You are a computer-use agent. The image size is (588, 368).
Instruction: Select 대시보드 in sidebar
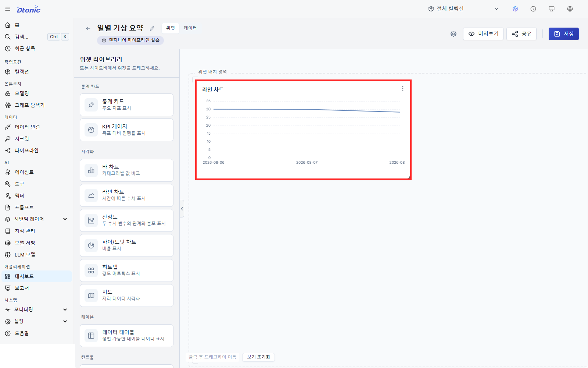point(37,276)
